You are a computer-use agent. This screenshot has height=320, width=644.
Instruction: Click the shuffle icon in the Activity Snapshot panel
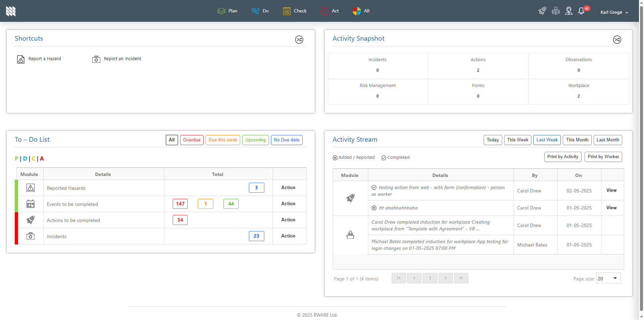point(617,40)
